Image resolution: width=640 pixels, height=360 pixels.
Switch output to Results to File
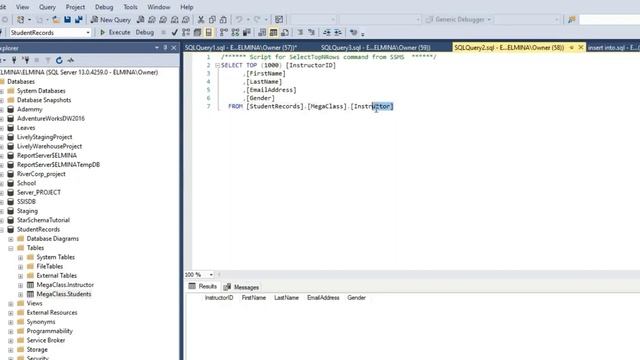(x=285, y=32)
